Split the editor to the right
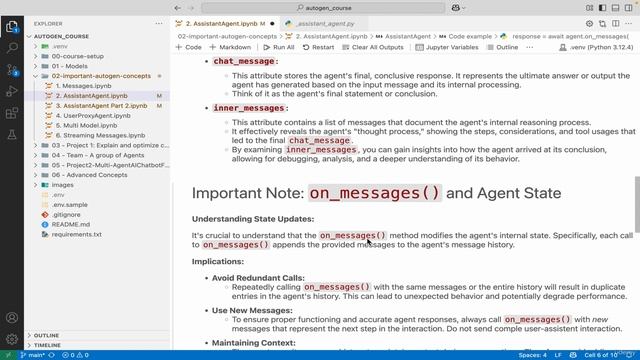The height and width of the screenshot is (360, 640). coord(616,24)
